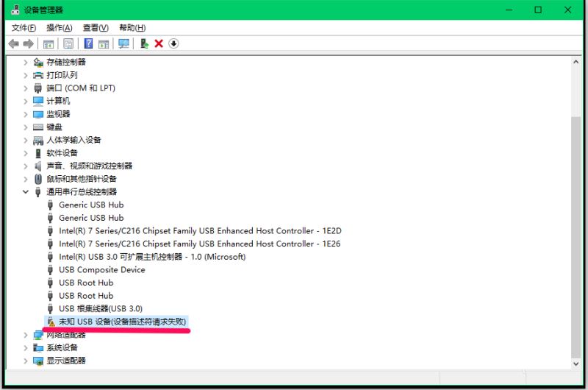588x390 pixels.
Task: Select the Intel USB 3.0 可扩展主机控制器 item
Action: pyautogui.click(x=151, y=257)
